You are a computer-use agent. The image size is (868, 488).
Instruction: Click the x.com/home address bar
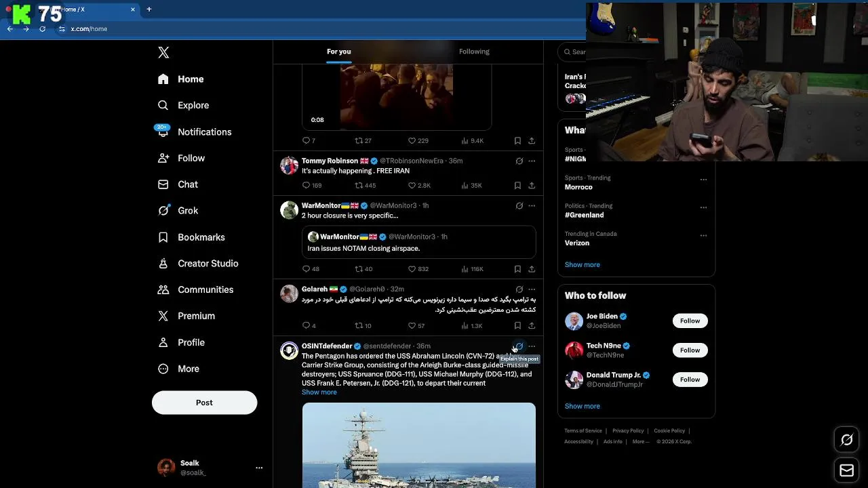(x=89, y=29)
